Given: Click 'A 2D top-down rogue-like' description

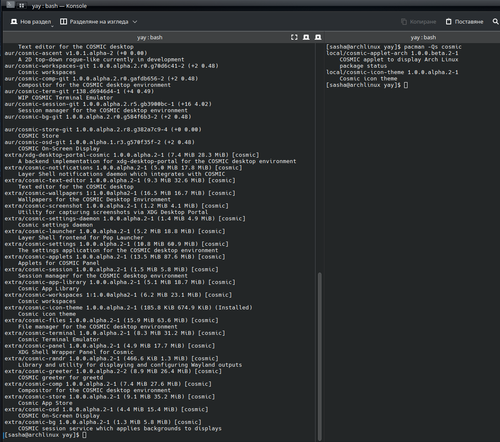Looking at the screenshot, I should point(101,59).
